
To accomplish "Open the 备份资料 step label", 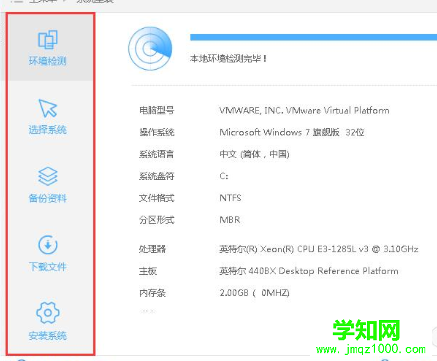I will coord(48,198).
